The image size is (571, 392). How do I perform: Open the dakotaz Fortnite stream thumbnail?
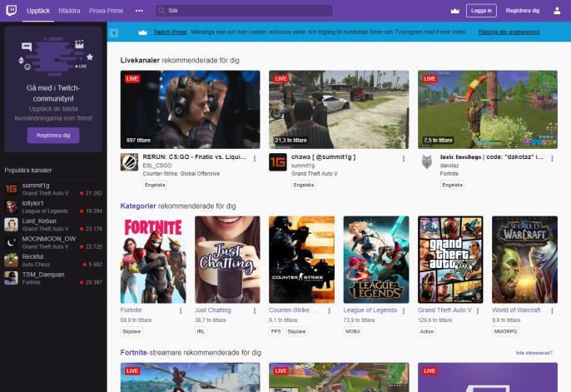[488, 110]
